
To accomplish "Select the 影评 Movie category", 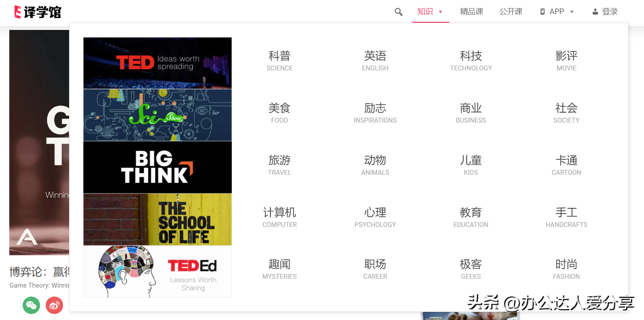I will pos(566,61).
